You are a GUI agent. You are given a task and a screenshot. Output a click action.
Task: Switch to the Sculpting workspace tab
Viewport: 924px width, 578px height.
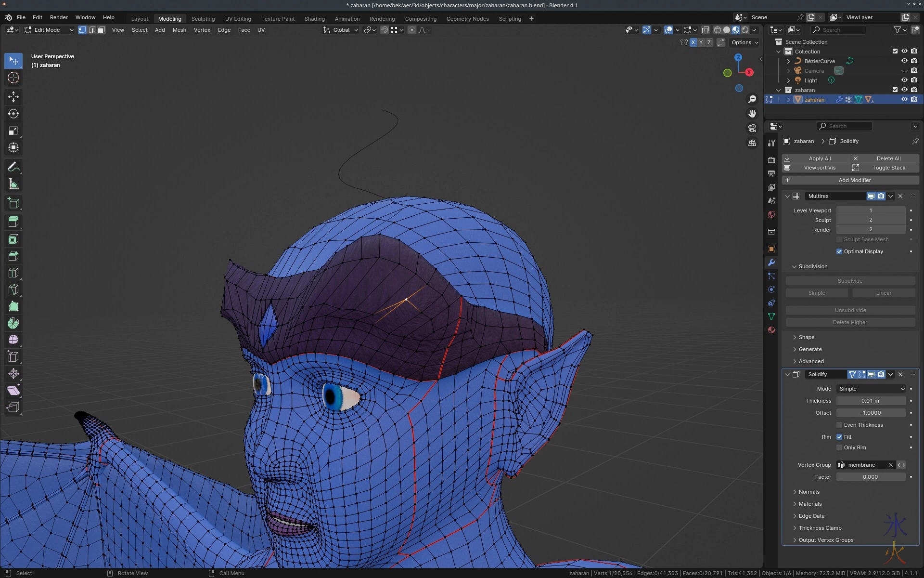point(203,19)
